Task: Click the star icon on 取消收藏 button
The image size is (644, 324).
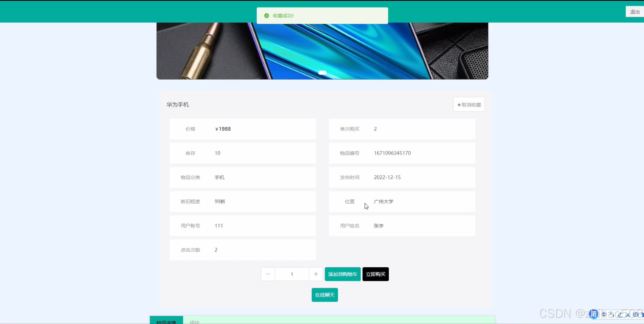Action: coord(459,105)
